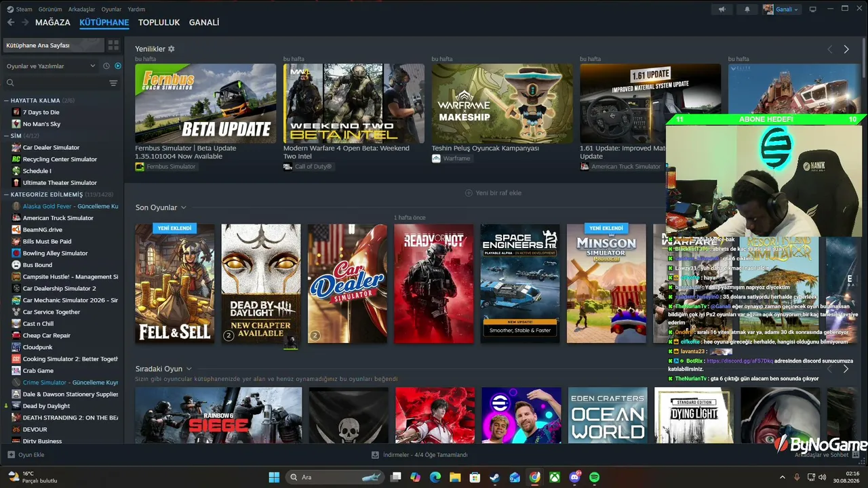The width and height of the screenshot is (868, 488).
Task: Collapse the HAYATTA KALMA category
Action: tap(6, 100)
